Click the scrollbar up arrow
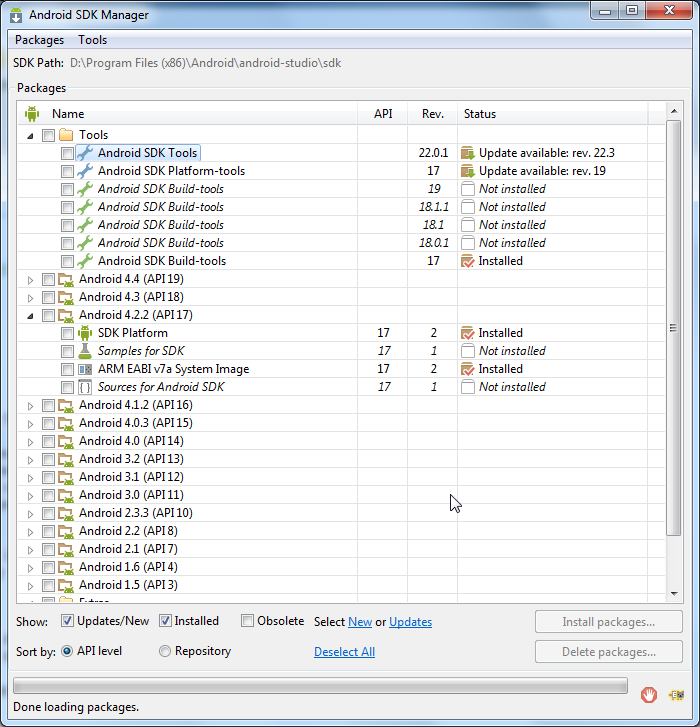 [x=674, y=111]
